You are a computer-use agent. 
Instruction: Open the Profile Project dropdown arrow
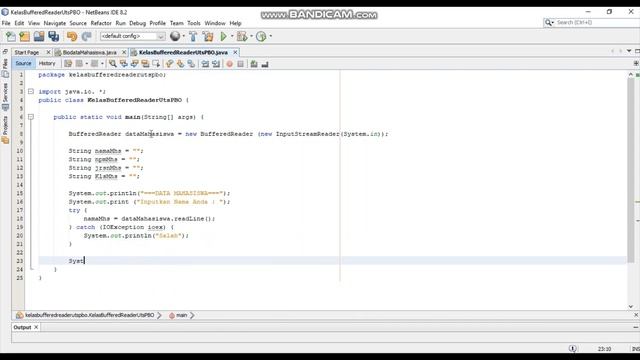click(x=270, y=36)
